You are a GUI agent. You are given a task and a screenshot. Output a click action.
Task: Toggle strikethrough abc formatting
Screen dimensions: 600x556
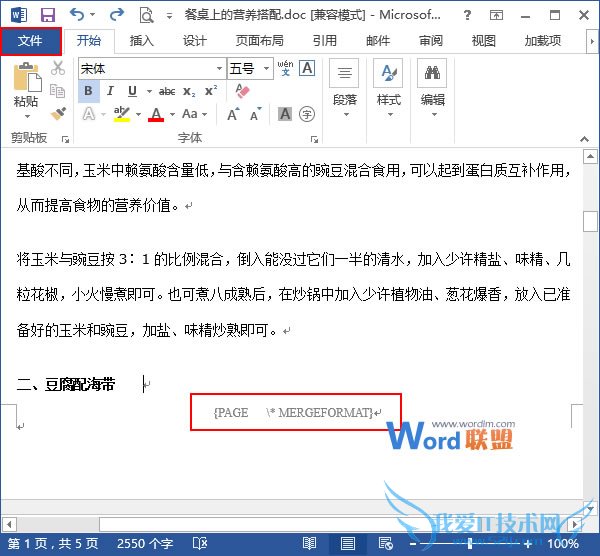pos(167,91)
